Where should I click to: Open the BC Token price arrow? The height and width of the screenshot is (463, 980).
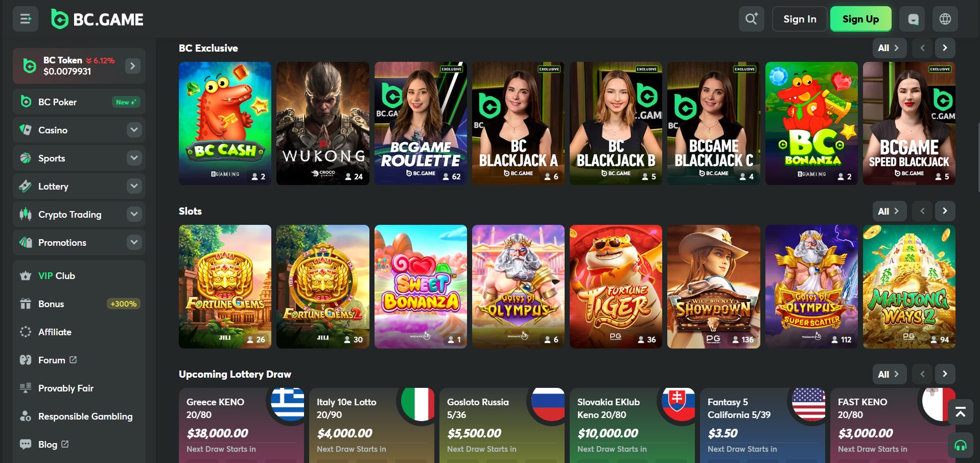(x=133, y=66)
